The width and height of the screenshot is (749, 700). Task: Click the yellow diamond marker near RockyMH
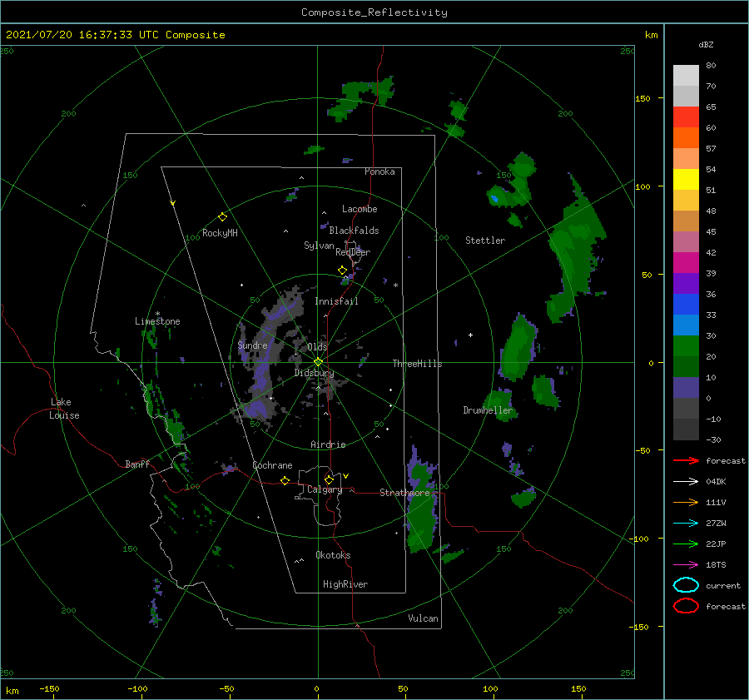click(222, 217)
